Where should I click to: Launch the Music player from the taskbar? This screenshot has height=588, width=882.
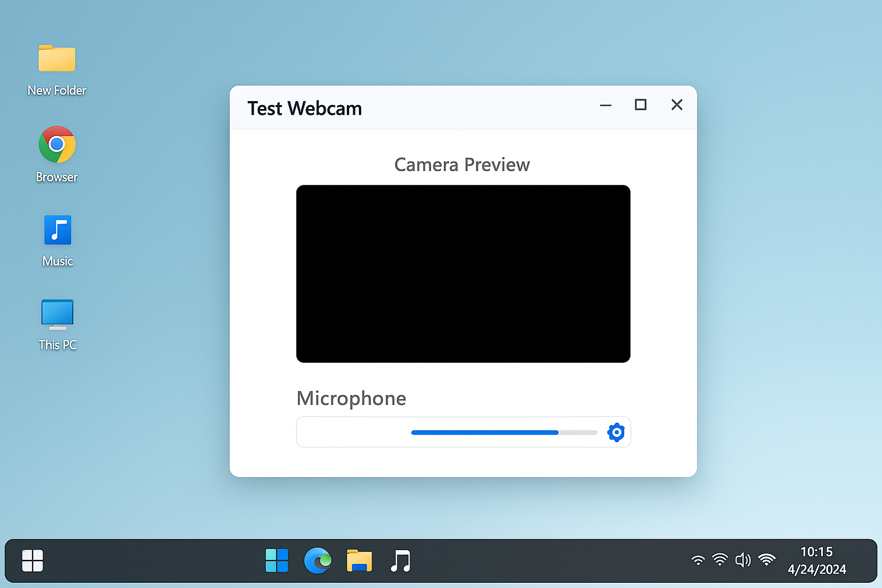[x=400, y=560]
